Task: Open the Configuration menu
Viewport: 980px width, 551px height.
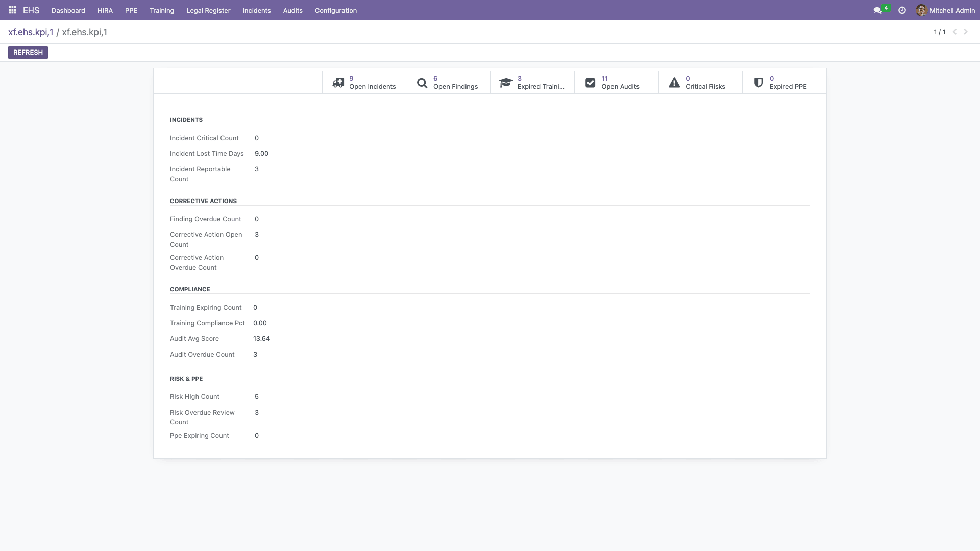Action: 335,10
